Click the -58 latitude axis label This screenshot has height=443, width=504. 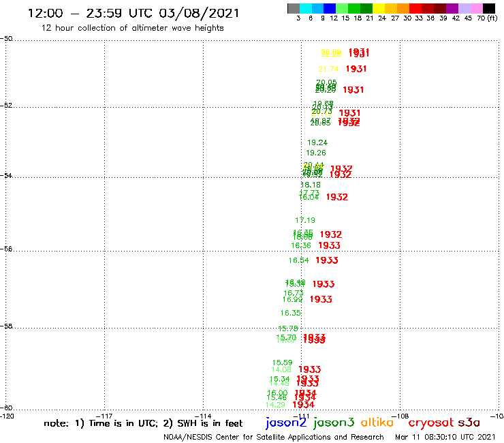pos(6,326)
